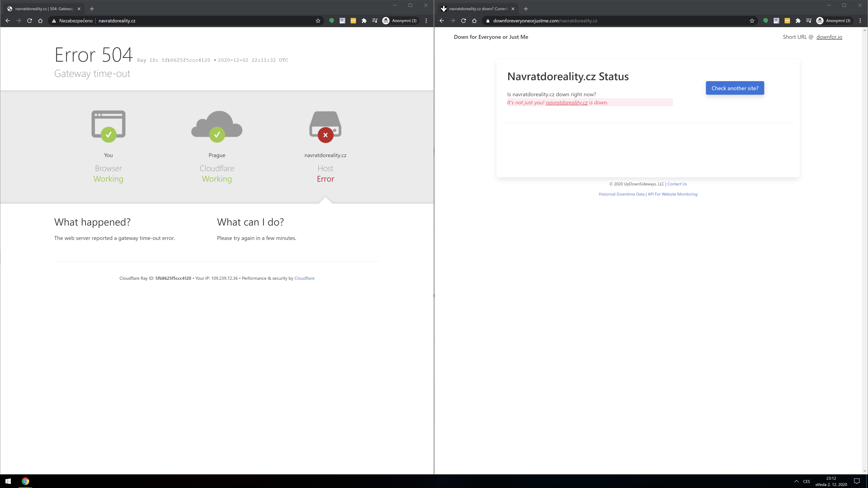Open yellow extension icon in left window
This screenshot has width=868, height=488.
[353, 21]
